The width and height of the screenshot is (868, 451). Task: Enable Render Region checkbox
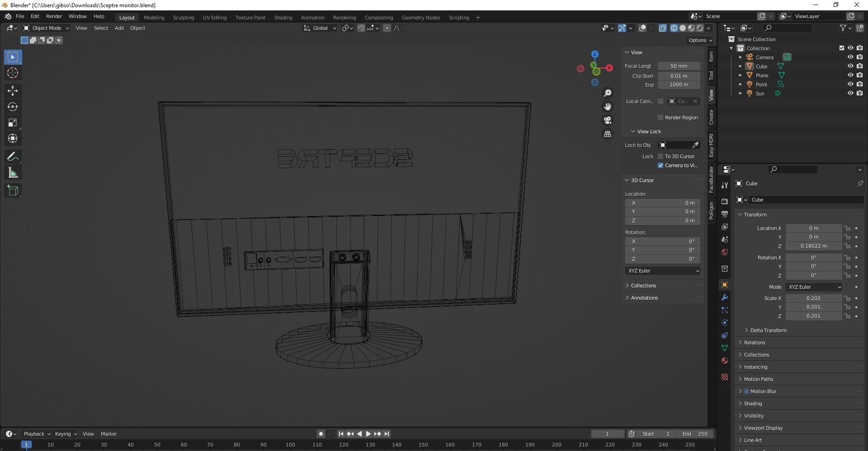click(660, 117)
